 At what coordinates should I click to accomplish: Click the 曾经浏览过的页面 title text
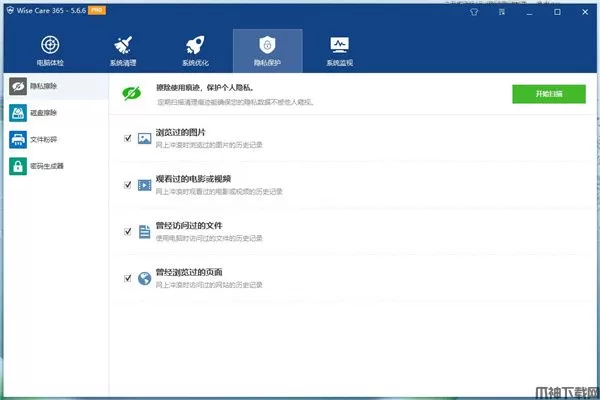coord(189,272)
